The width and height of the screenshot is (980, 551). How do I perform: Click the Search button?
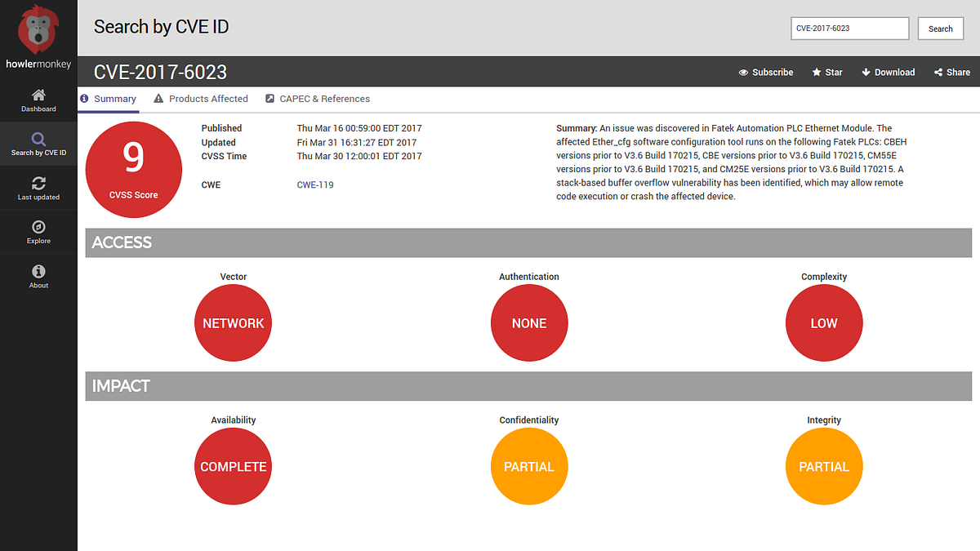[x=941, y=29]
